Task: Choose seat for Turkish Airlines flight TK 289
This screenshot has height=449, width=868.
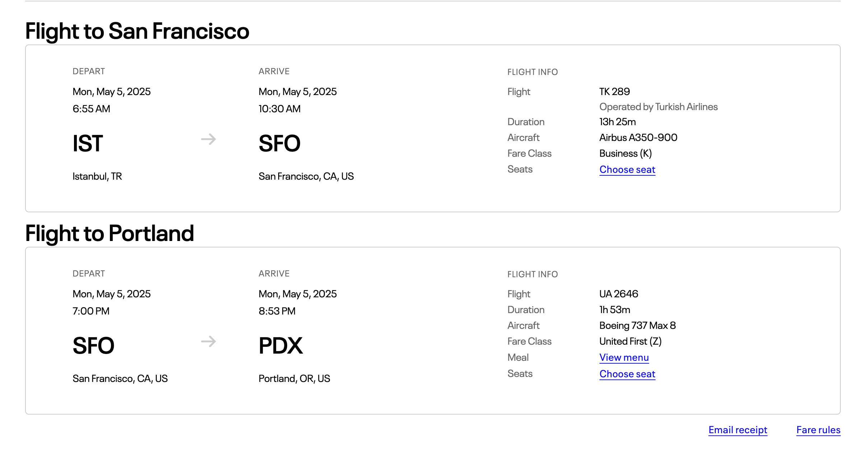Action: (627, 170)
